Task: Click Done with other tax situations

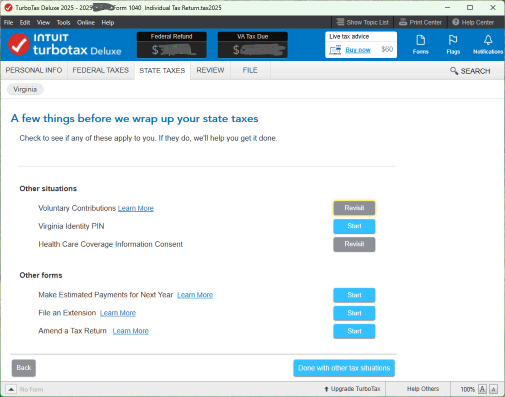Action: point(344,368)
